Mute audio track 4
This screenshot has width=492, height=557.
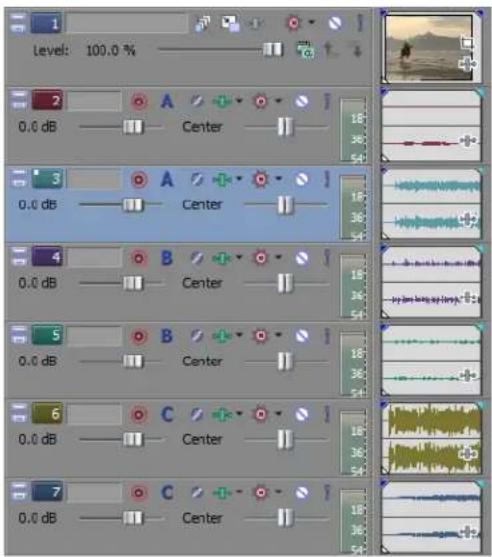pos(302,258)
